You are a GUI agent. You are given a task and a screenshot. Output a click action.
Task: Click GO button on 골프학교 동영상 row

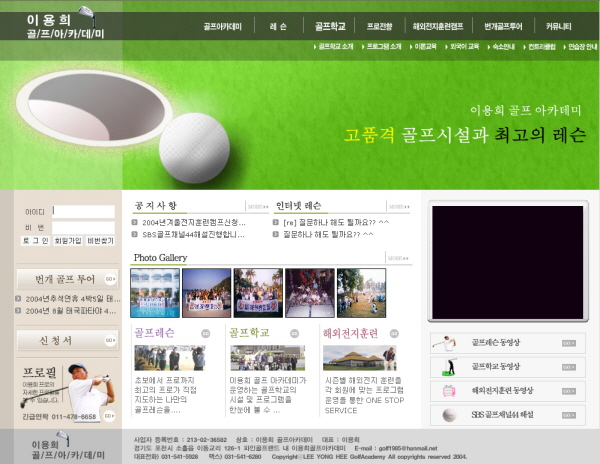click(x=569, y=367)
